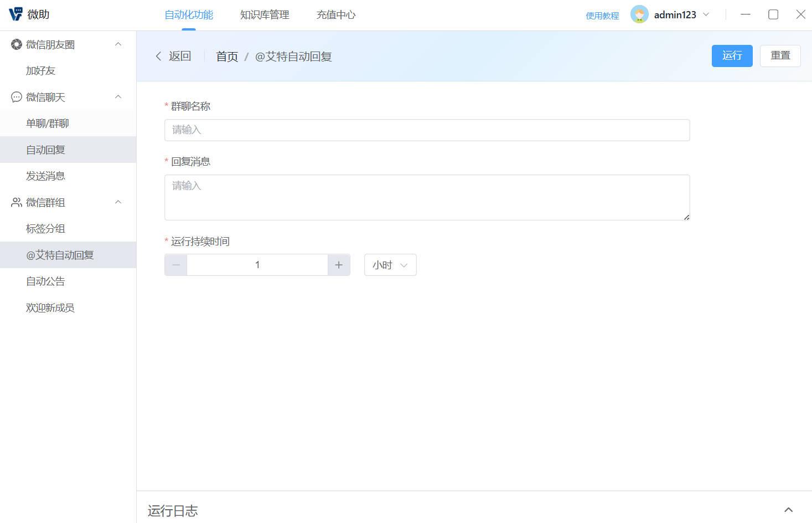Click the 微助 logo icon

tap(15, 14)
